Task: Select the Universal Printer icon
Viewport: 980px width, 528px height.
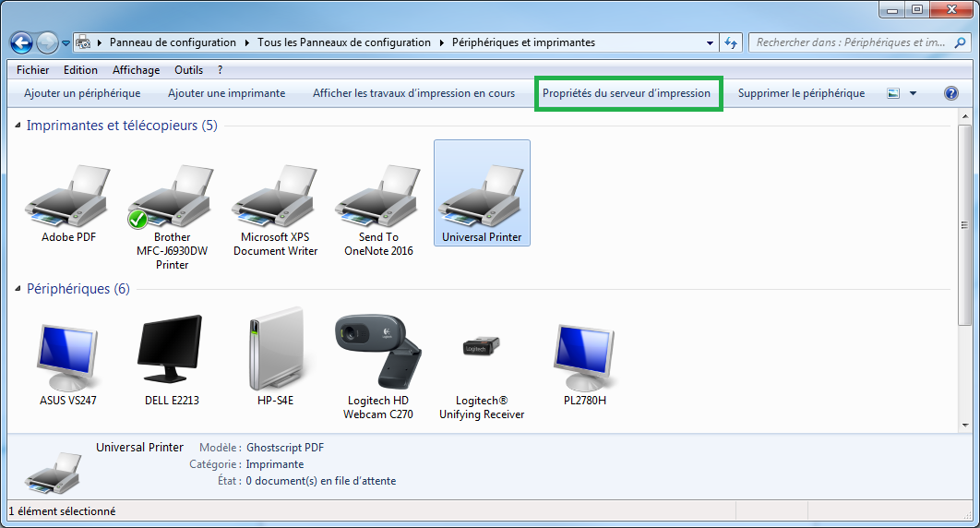Action: coord(482,197)
